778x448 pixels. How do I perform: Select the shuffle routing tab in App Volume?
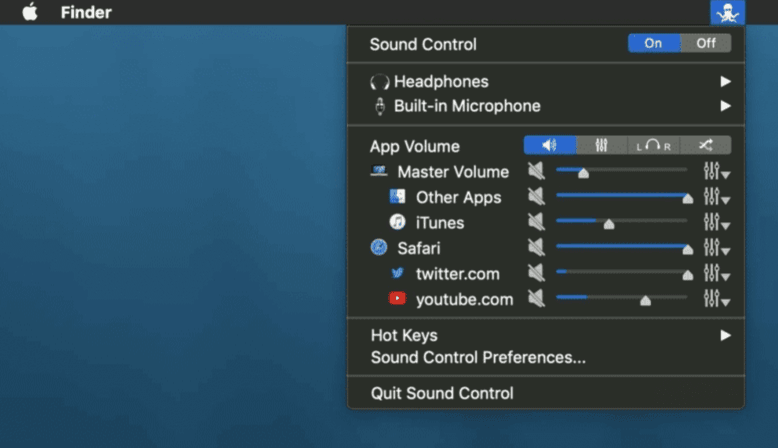tap(706, 145)
